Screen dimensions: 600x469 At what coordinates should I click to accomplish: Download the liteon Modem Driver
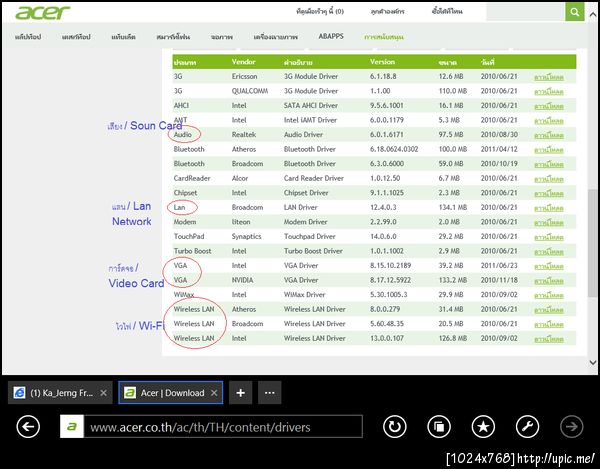tap(549, 222)
